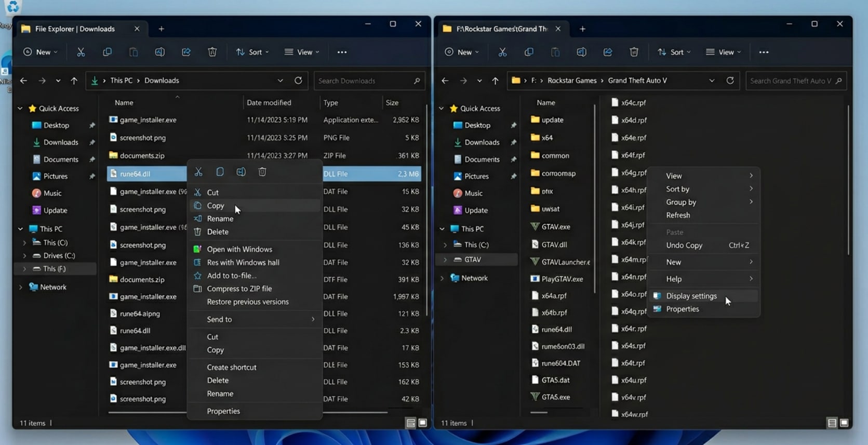Click copy icon at top of context menu
The width and height of the screenshot is (868, 445).
220,172
